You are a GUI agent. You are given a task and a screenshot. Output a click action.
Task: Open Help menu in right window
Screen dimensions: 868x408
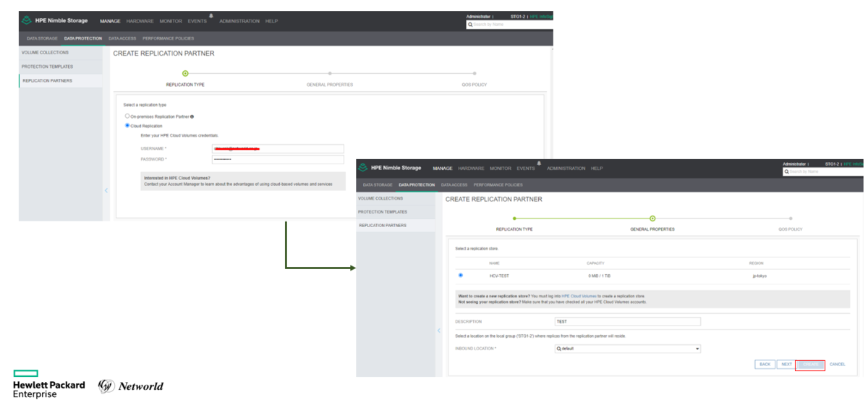[597, 169]
